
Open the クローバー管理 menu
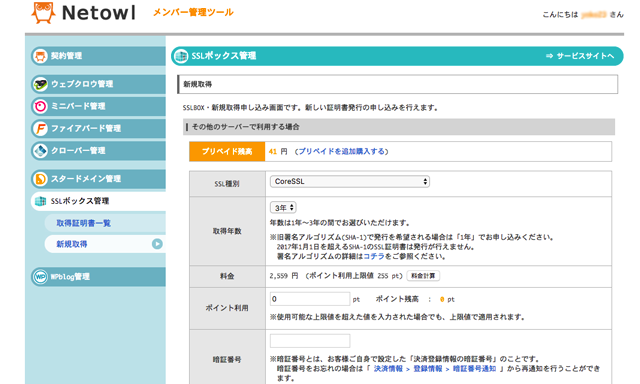[98, 151]
